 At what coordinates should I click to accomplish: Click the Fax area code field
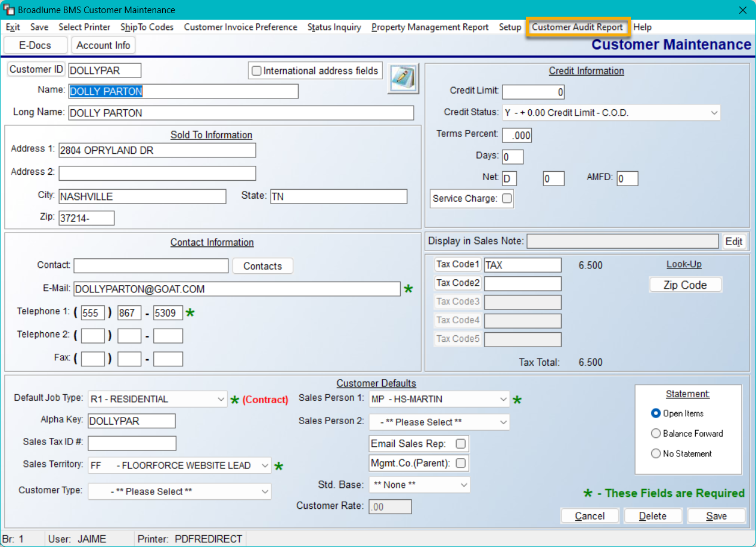[93, 359]
